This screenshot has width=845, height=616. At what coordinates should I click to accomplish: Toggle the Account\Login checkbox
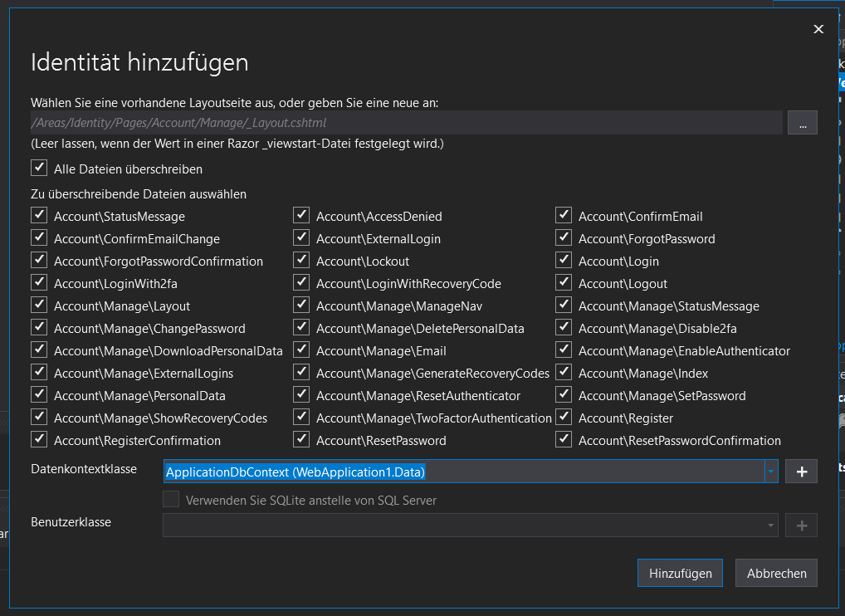coord(564,261)
